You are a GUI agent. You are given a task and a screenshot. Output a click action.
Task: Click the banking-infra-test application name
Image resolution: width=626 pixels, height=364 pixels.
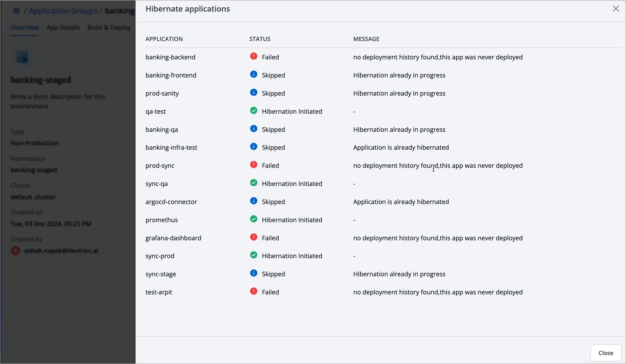(x=171, y=147)
